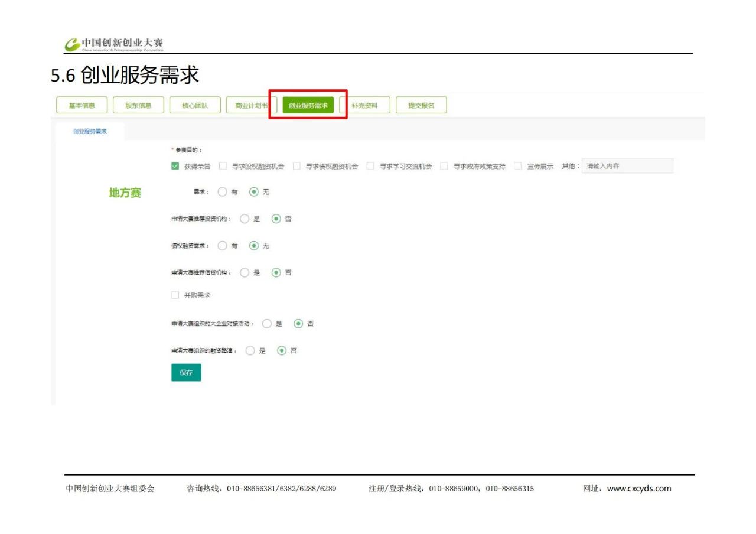This screenshot has width=756, height=534.
Task: Enable 寻求债权融资机会 checkbox
Action: (296, 166)
